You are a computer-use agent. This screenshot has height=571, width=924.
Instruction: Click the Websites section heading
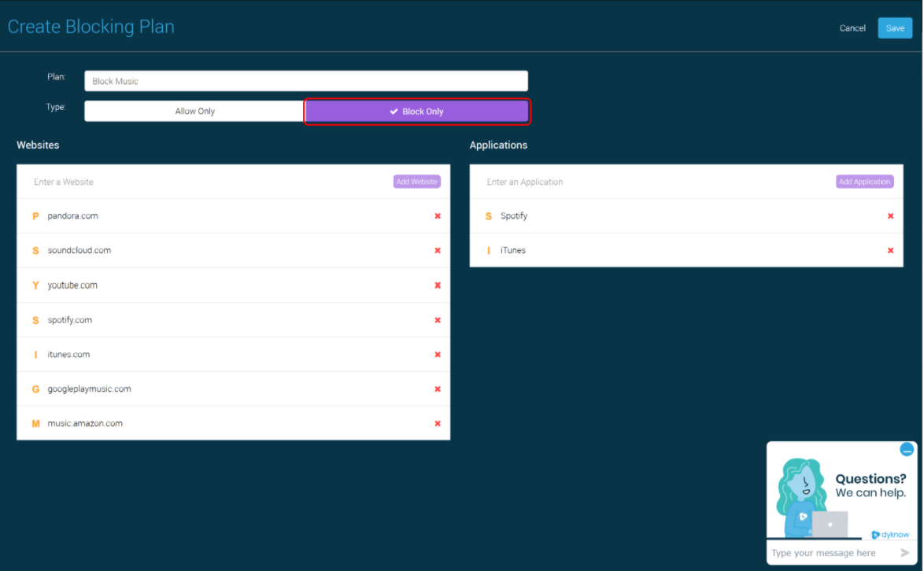point(38,146)
